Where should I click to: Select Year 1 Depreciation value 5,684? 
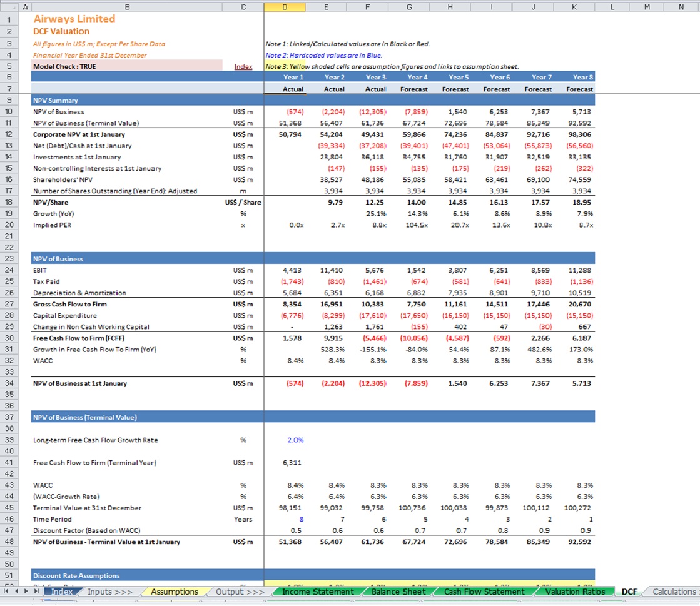pyautogui.click(x=285, y=293)
